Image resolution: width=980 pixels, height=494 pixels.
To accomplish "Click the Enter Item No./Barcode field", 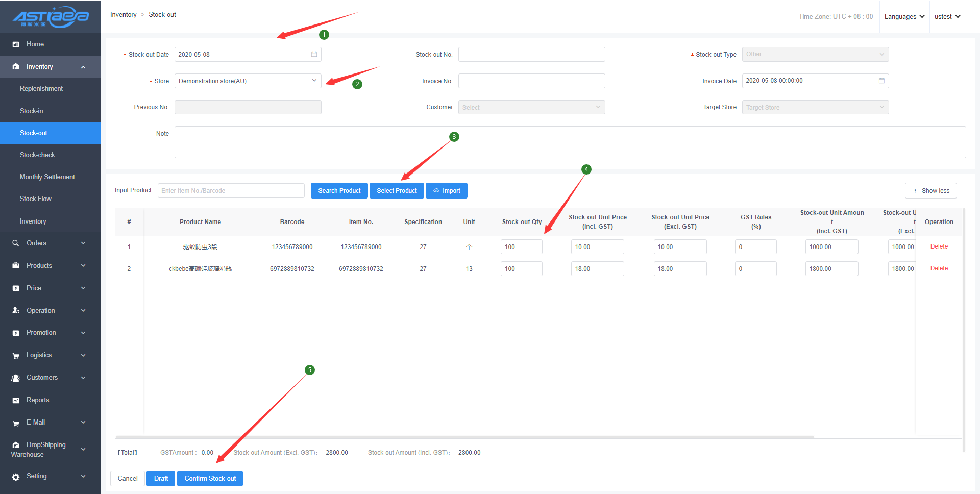I will click(x=231, y=191).
